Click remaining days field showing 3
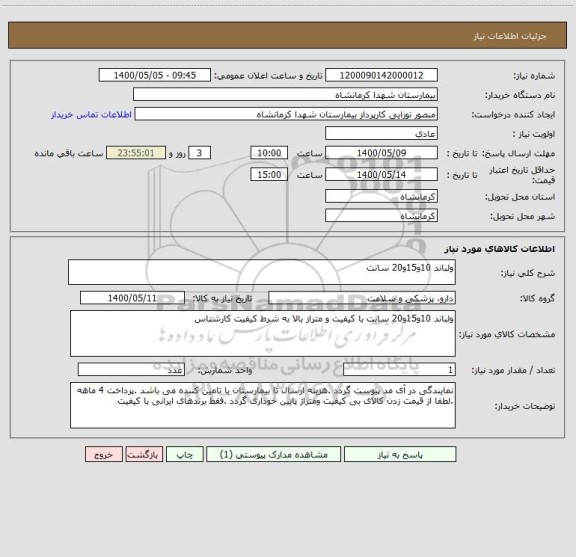The image size is (576, 557). (199, 153)
